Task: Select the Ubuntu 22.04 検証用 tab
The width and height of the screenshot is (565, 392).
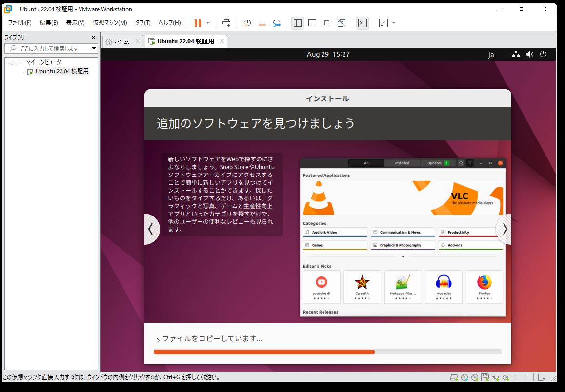Action: point(186,41)
